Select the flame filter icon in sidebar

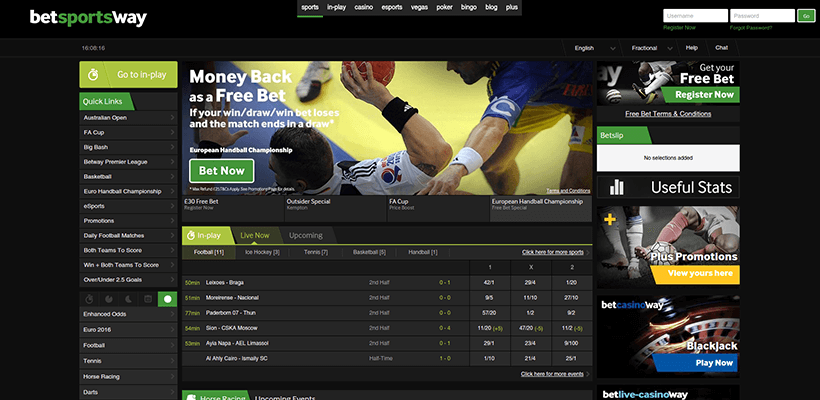tap(108, 299)
